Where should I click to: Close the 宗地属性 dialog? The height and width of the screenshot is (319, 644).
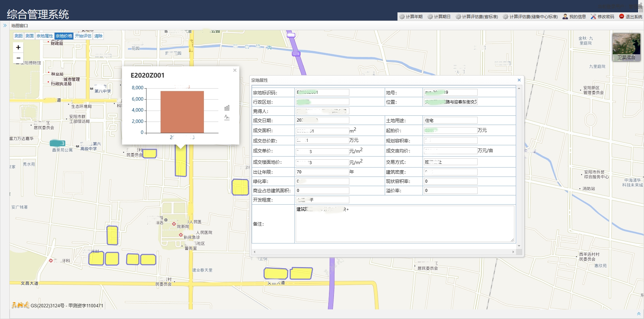519,80
